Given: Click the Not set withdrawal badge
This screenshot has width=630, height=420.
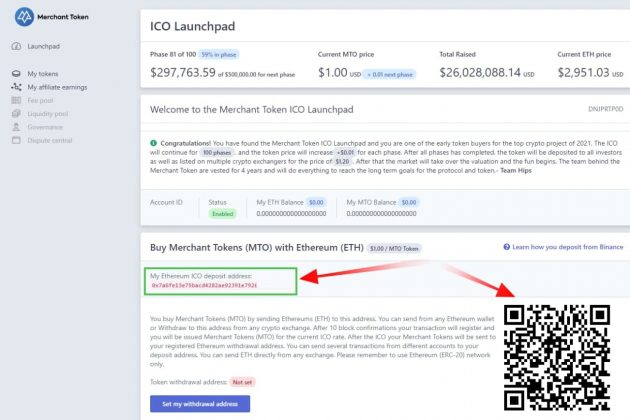Looking at the screenshot, I should pyautogui.click(x=242, y=382).
